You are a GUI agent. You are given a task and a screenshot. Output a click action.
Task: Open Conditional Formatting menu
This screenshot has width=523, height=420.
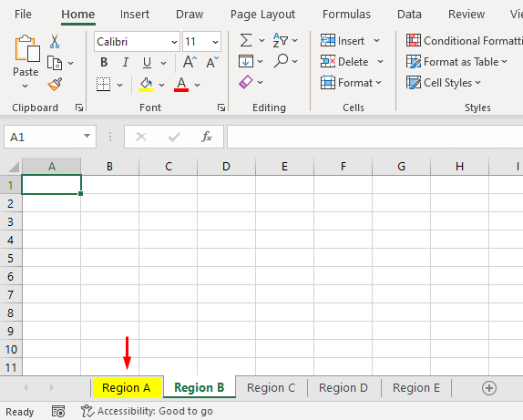coord(465,41)
